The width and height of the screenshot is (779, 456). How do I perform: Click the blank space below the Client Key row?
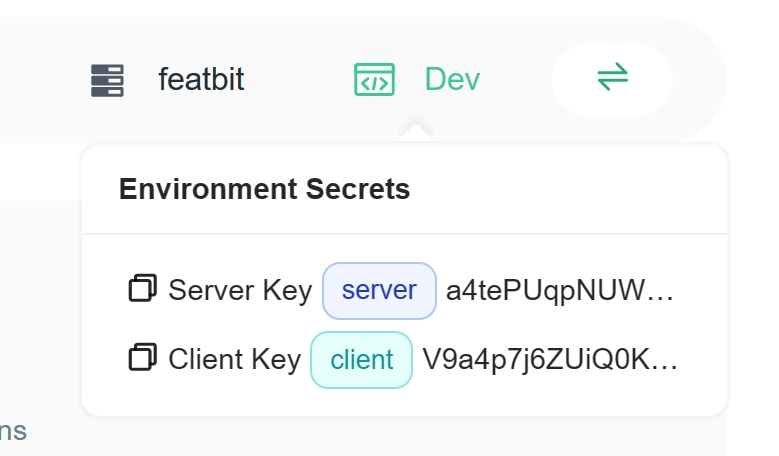[404, 397]
